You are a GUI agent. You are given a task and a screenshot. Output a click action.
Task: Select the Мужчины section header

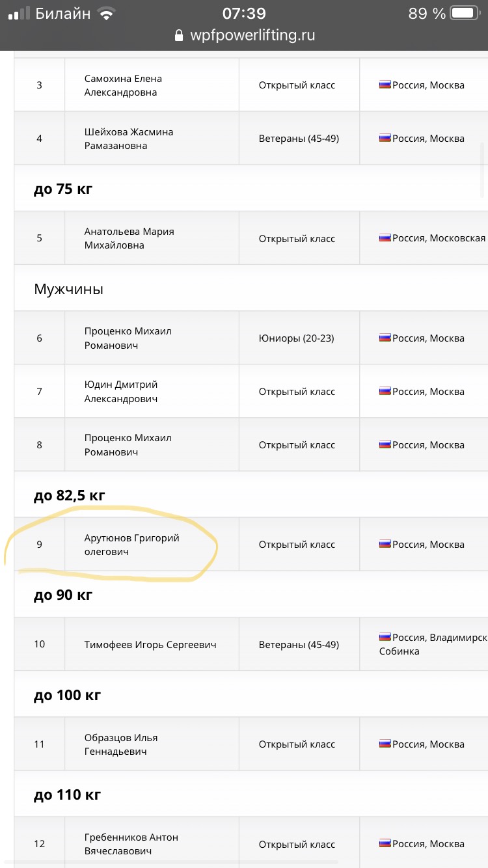coord(68,289)
